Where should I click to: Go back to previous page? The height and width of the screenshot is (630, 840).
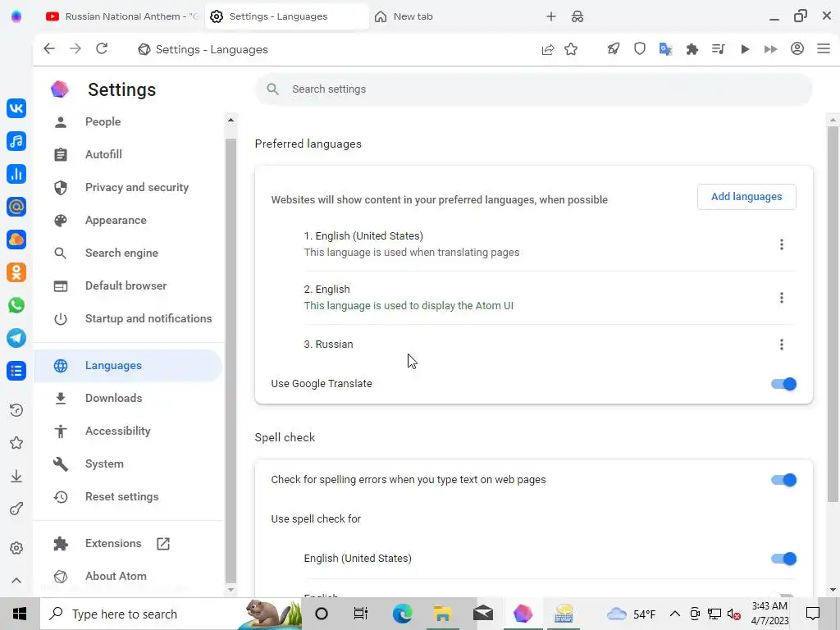[x=48, y=48]
